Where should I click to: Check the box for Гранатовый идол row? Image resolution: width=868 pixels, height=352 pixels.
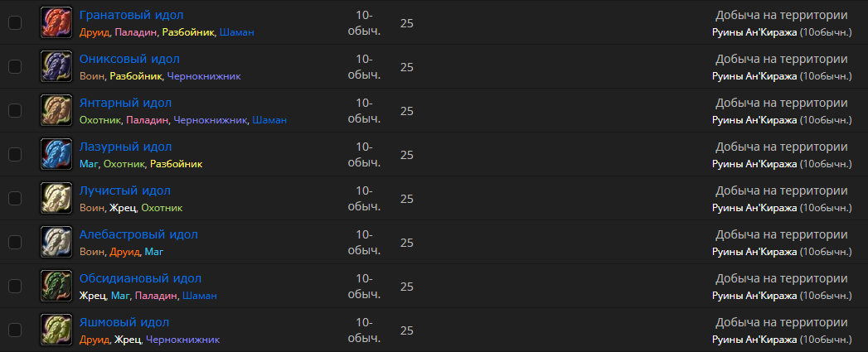[15, 23]
